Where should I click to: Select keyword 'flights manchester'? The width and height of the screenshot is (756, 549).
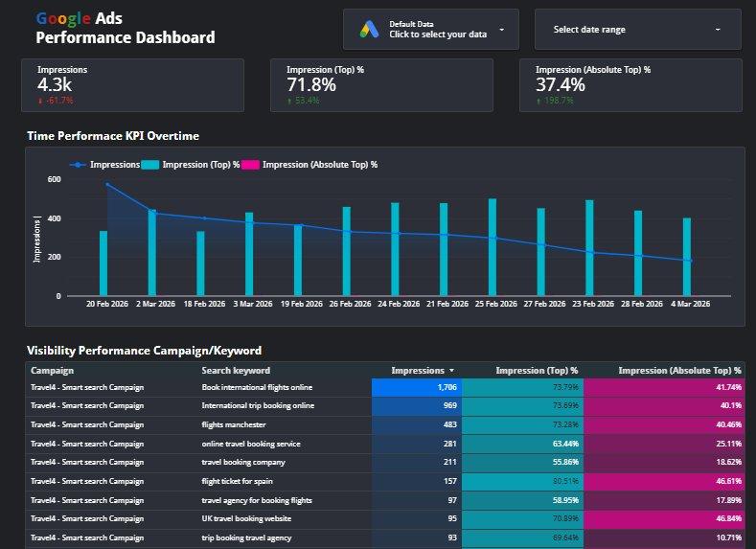234,425
